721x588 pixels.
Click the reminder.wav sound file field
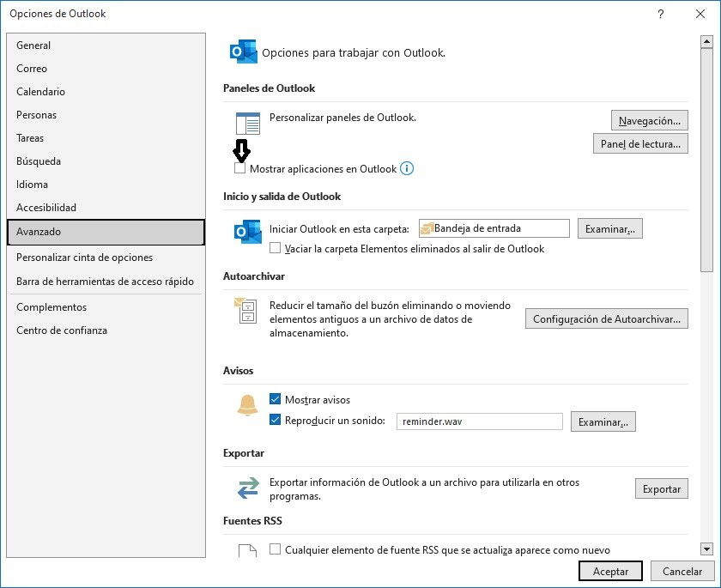(479, 421)
